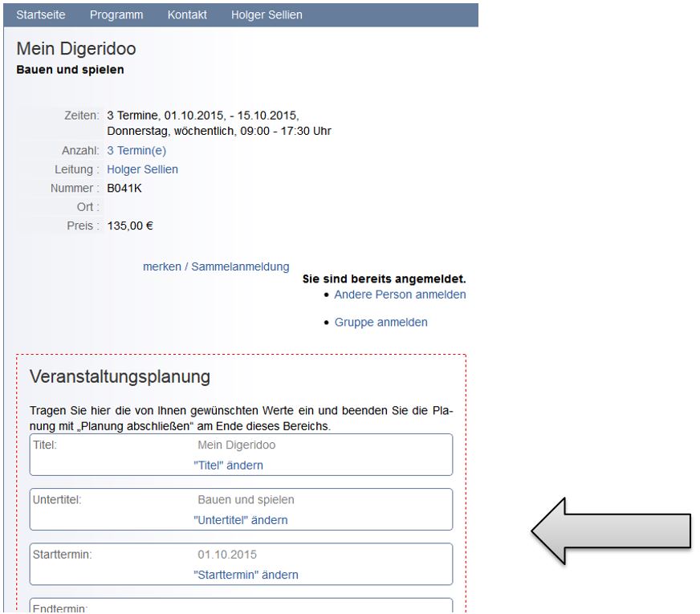Click the "Untertitel" ändern link
The image size is (700, 614).
point(240,520)
